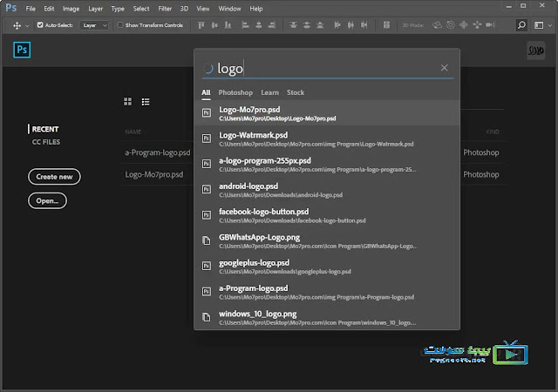The width and height of the screenshot is (558, 392).
Task: Click the Create new button
Action: (54, 177)
